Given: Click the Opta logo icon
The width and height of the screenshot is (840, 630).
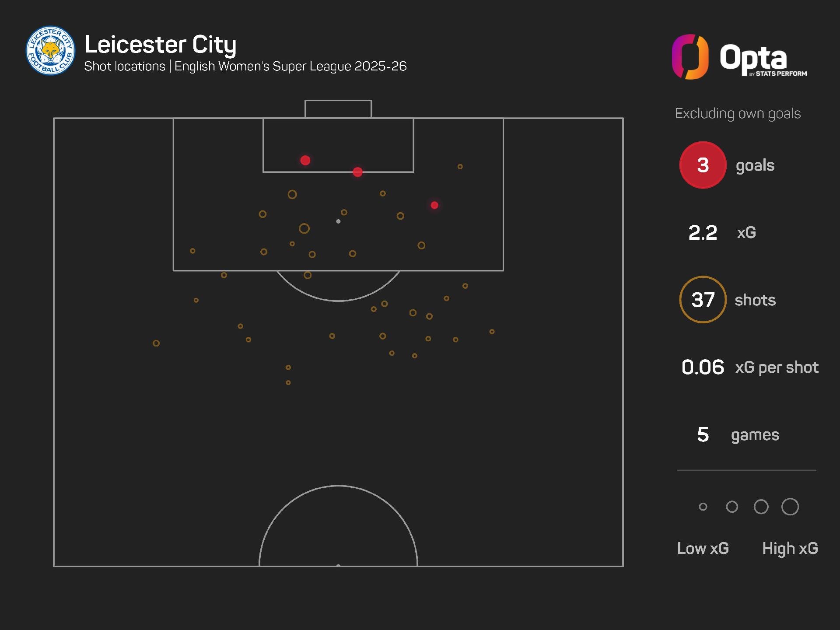Looking at the screenshot, I should [x=690, y=57].
